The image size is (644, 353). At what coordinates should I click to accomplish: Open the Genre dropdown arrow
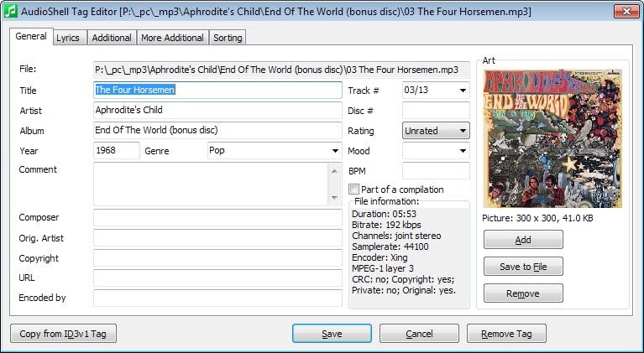[335, 151]
